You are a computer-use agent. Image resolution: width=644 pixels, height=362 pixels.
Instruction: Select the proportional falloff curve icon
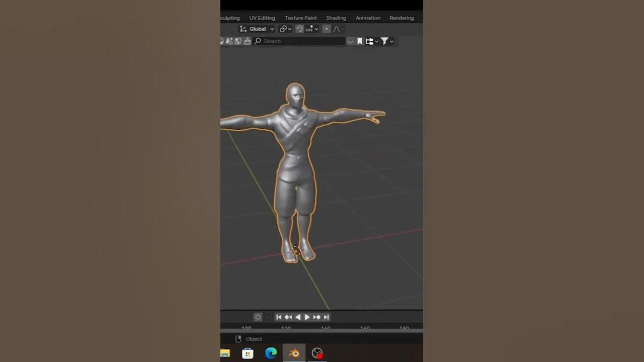(x=337, y=29)
